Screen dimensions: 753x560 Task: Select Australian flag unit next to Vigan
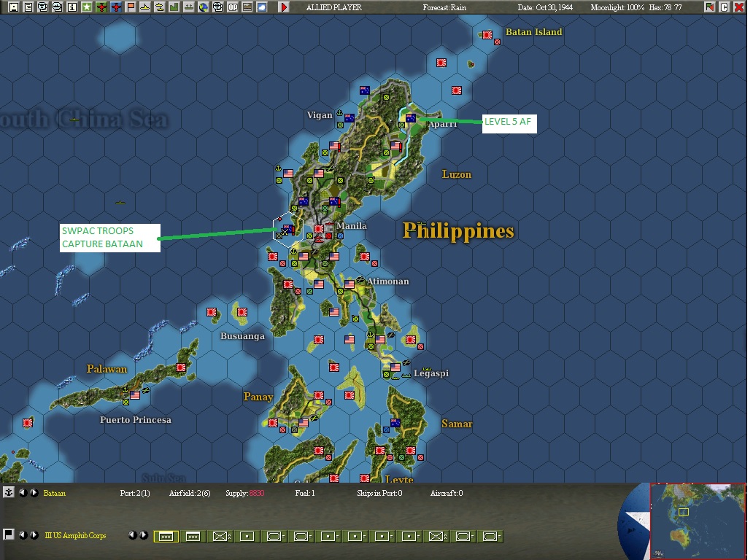click(x=350, y=118)
